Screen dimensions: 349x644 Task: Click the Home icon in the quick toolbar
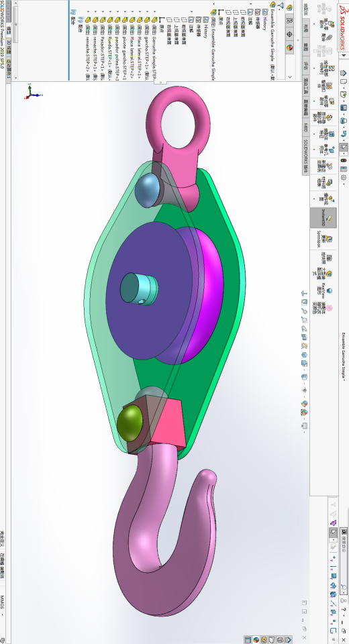point(343,72)
